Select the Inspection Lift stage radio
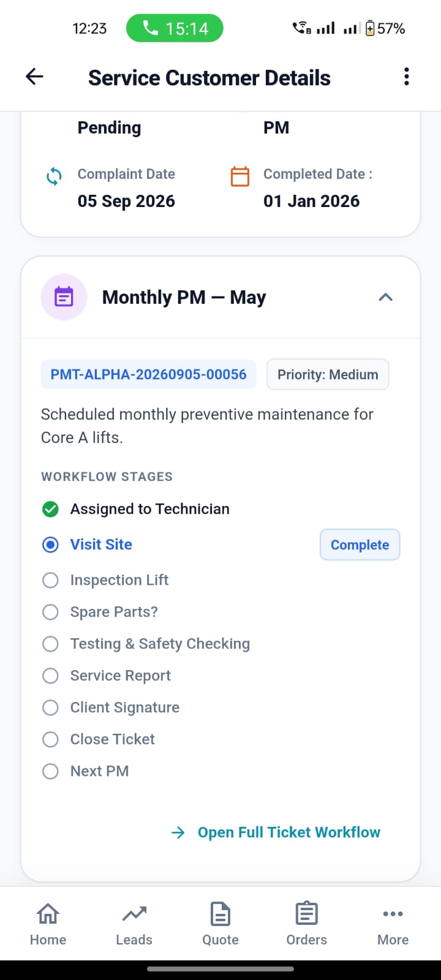 (51, 580)
